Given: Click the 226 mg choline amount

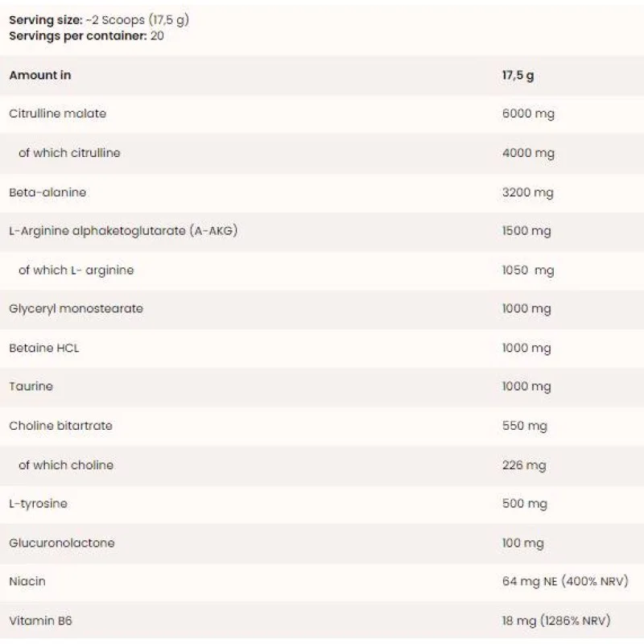Looking at the screenshot, I should (x=524, y=465).
